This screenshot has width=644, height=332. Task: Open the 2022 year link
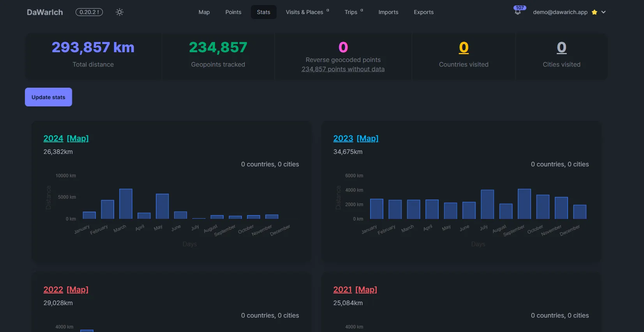(53, 290)
